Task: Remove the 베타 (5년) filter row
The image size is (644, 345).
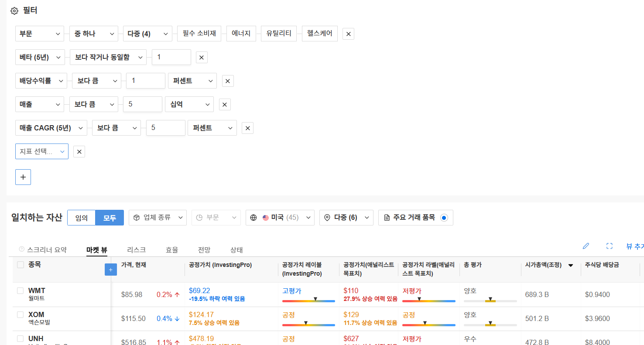Action: tap(202, 58)
